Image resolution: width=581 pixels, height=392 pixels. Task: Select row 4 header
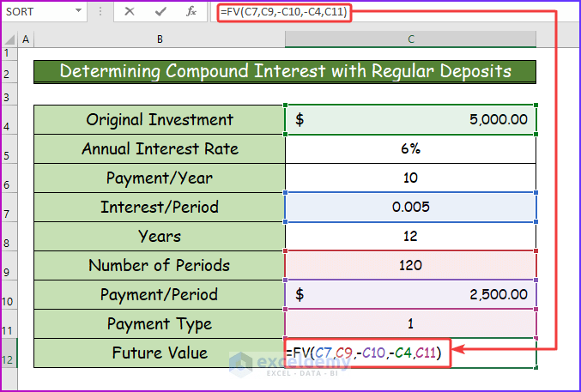click(9, 120)
